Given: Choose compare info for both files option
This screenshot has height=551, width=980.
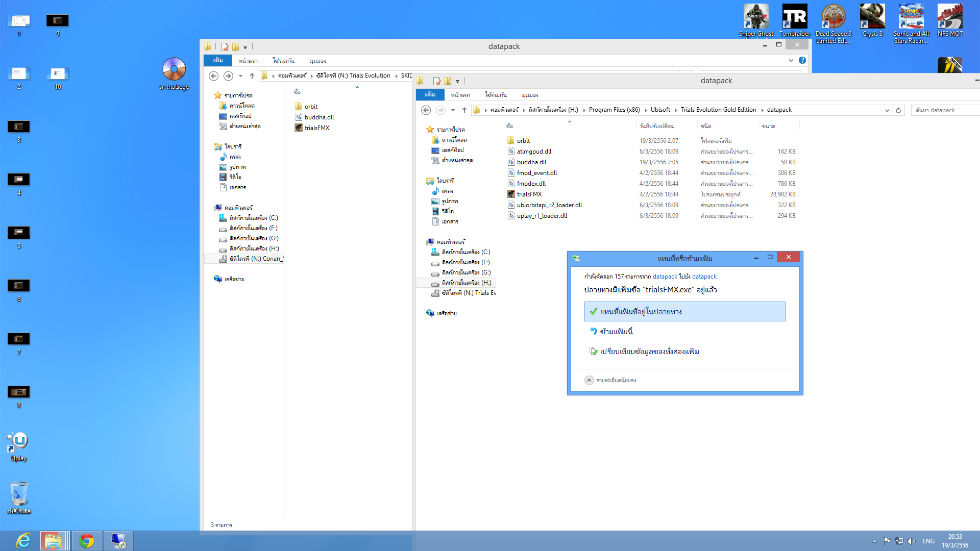Looking at the screenshot, I should 649,352.
